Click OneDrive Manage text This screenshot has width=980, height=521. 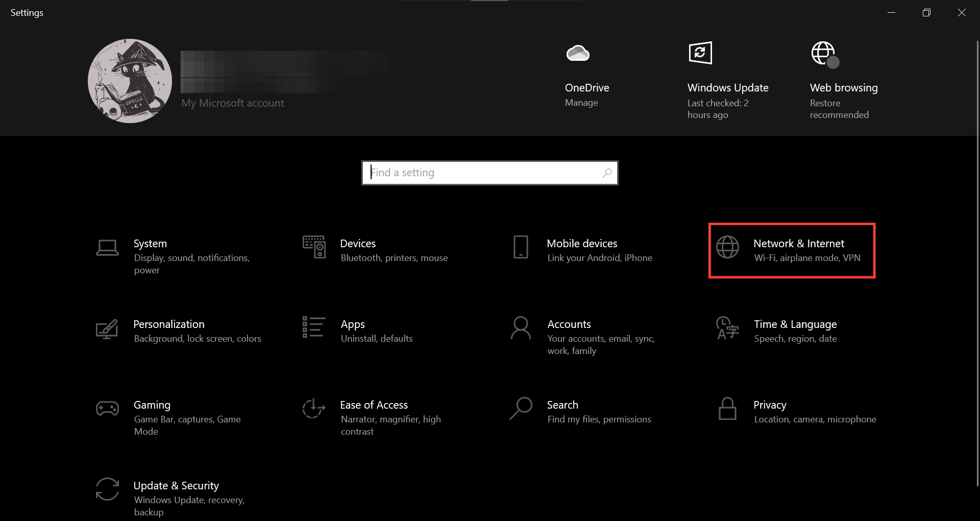click(x=581, y=103)
